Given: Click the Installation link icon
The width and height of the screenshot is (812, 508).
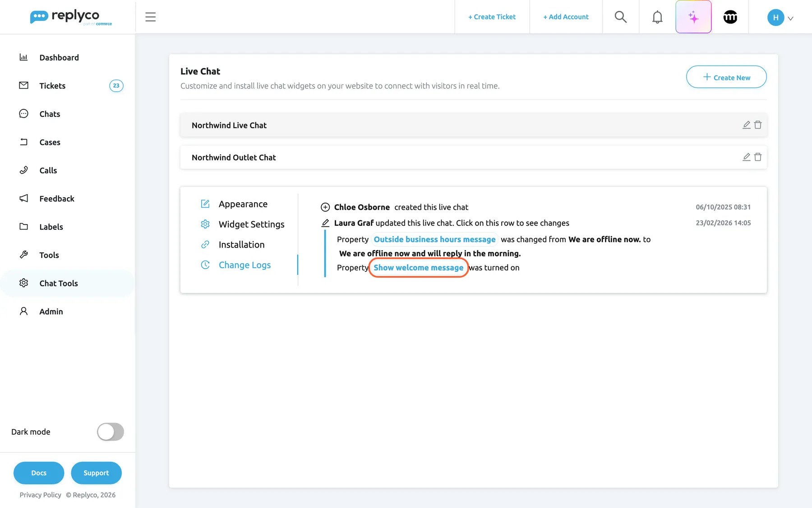Looking at the screenshot, I should 205,244.
